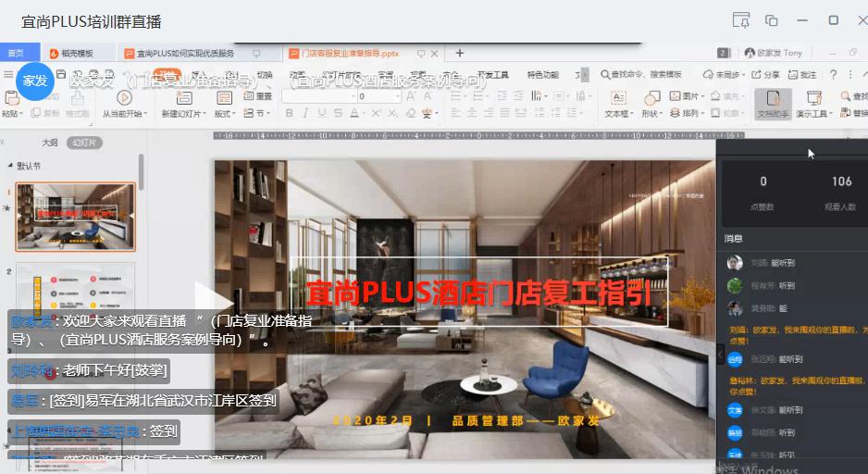Click the slide panel vertical scrollbar
The width and height of the screenshot is (868, 474).
pos(142,171)
